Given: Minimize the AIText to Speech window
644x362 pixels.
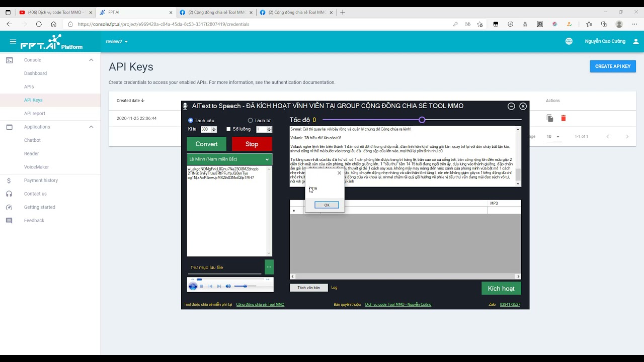Looking at the screenshot, I should tap(511, 106).
